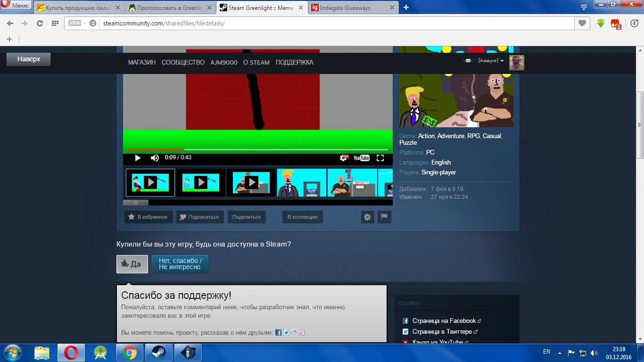Share to Facebook from thank-you box

click(x=278, y=332)
